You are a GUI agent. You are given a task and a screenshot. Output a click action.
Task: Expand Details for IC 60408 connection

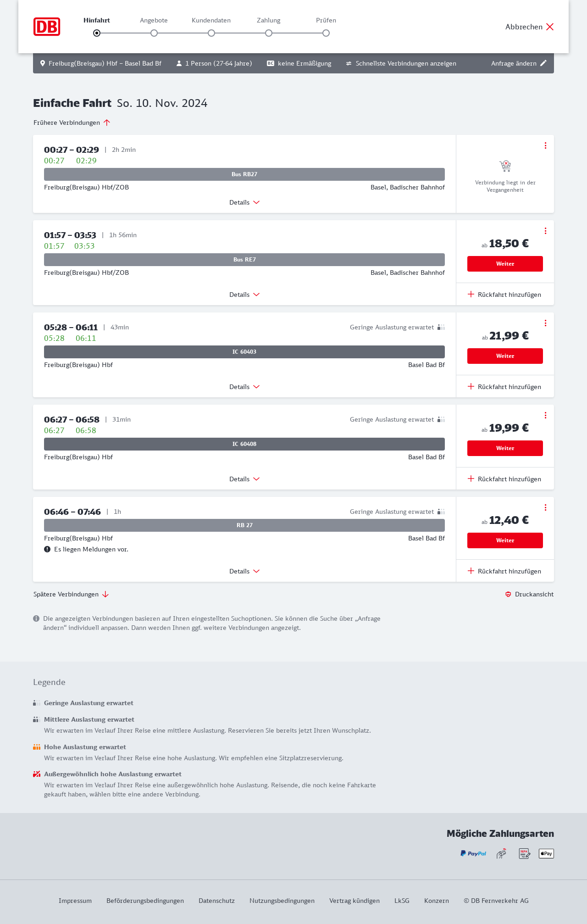(x=244, y=479)
